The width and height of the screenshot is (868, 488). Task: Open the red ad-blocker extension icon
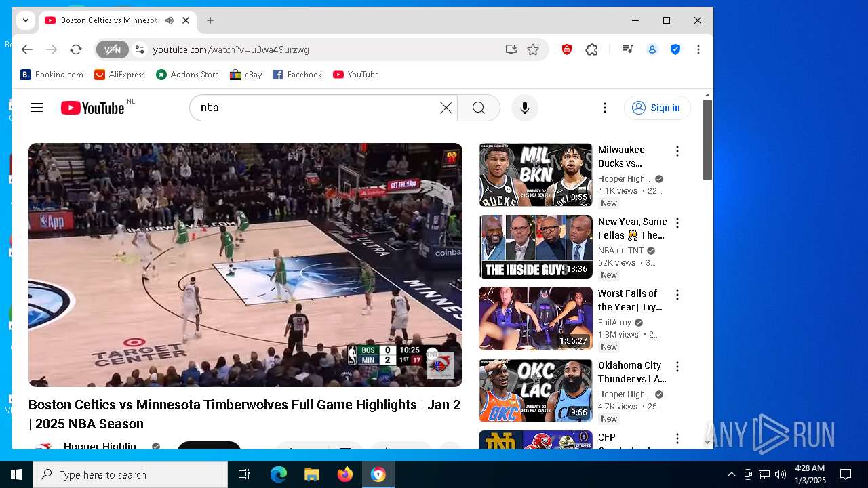pos(567,49)
